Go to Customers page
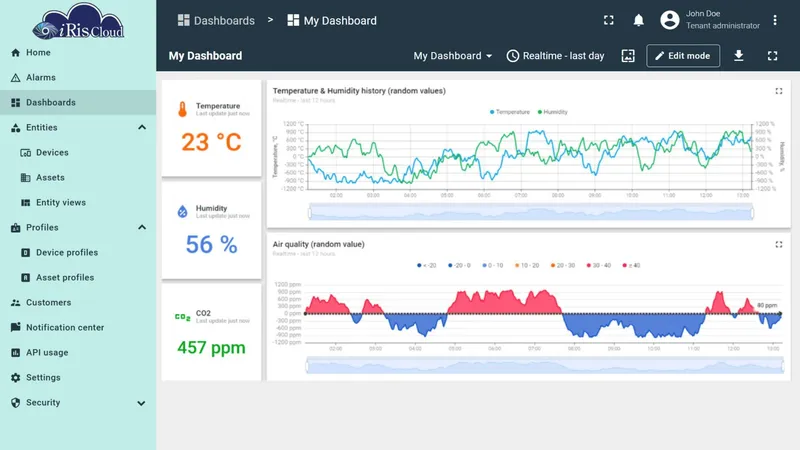 coord(78,303)
